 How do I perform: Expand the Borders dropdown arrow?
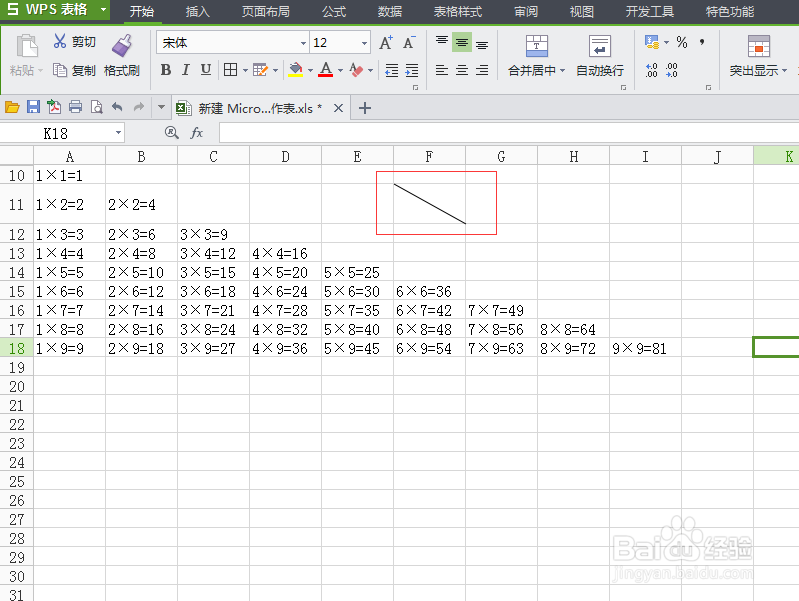[x=245, y=70]
